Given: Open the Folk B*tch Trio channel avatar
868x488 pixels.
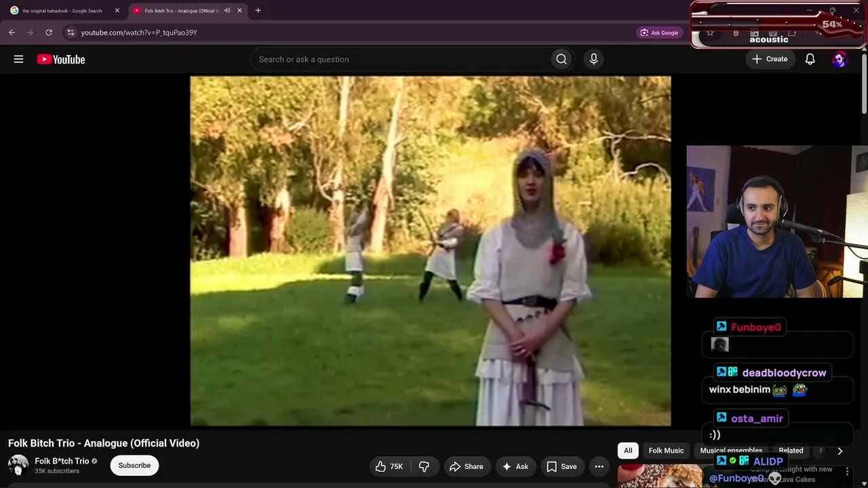Looking at the screenshot, I should (x=18, y=465).
